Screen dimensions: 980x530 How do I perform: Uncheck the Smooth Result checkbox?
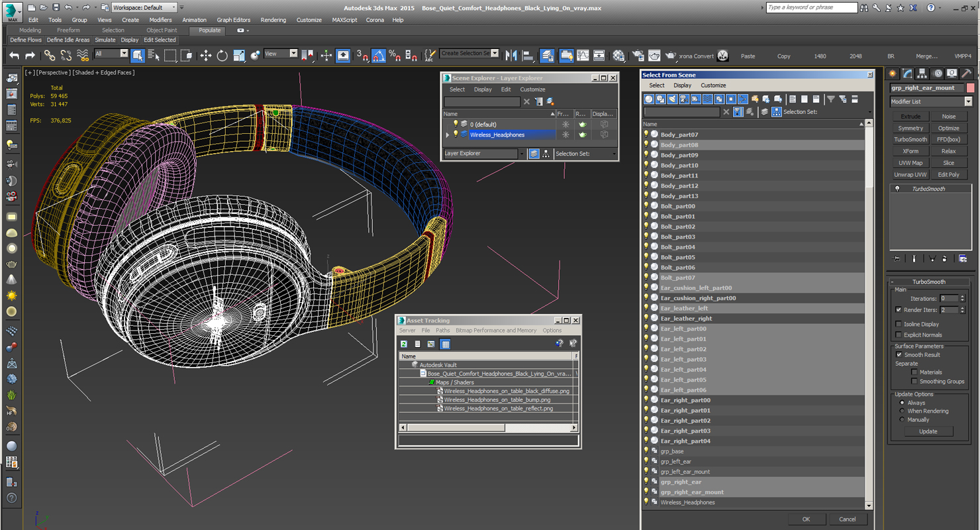[899, 354]
